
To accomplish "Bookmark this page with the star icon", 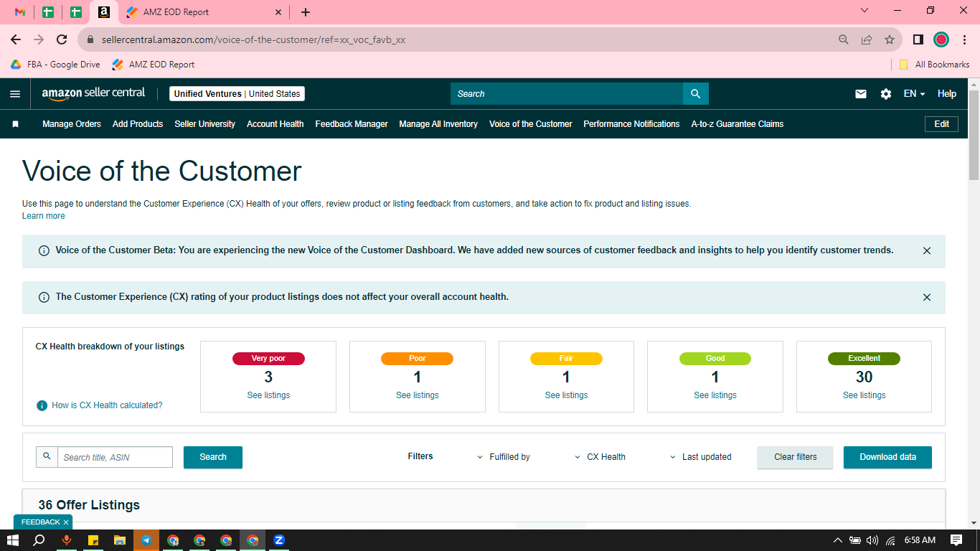I will point(890,39).
